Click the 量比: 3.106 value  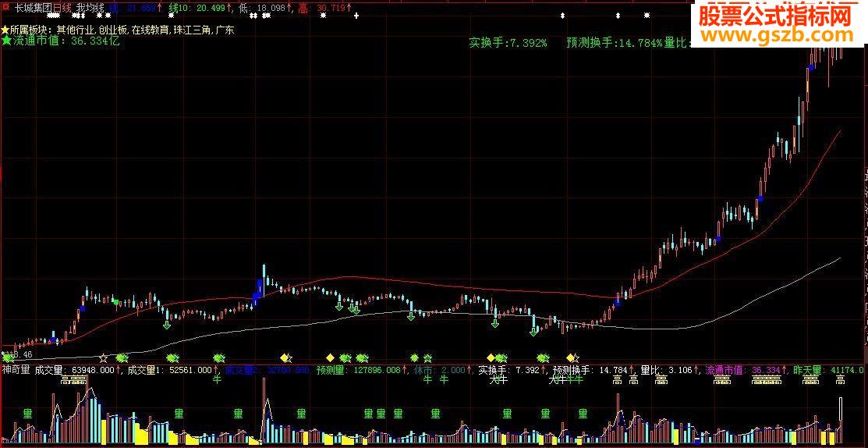tap(666, 370)
